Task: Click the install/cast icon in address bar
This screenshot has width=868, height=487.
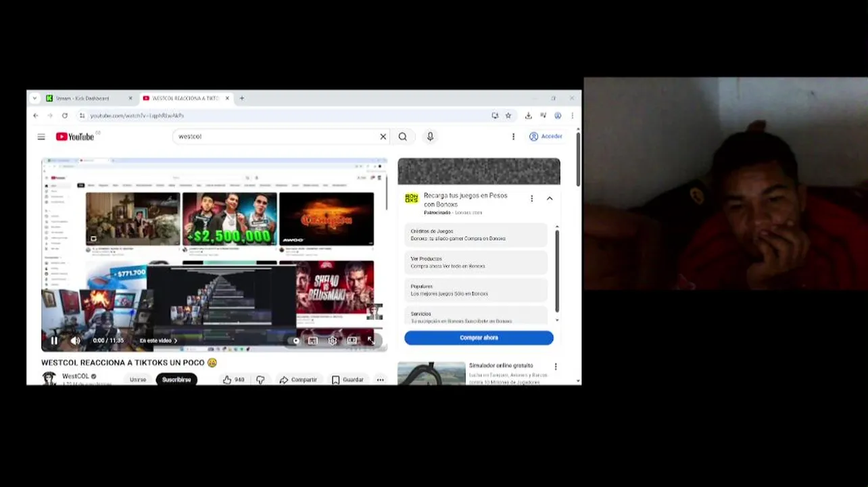Action: (x=495, y=116)
